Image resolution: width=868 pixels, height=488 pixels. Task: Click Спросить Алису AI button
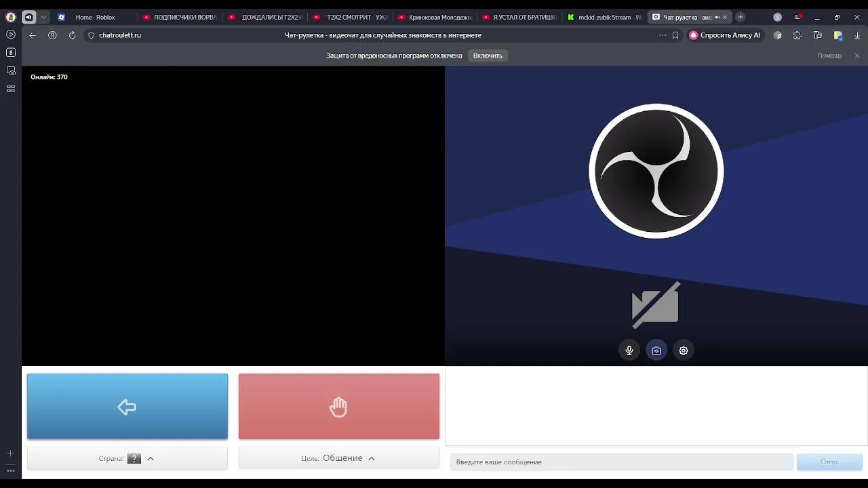click(725, 35)
